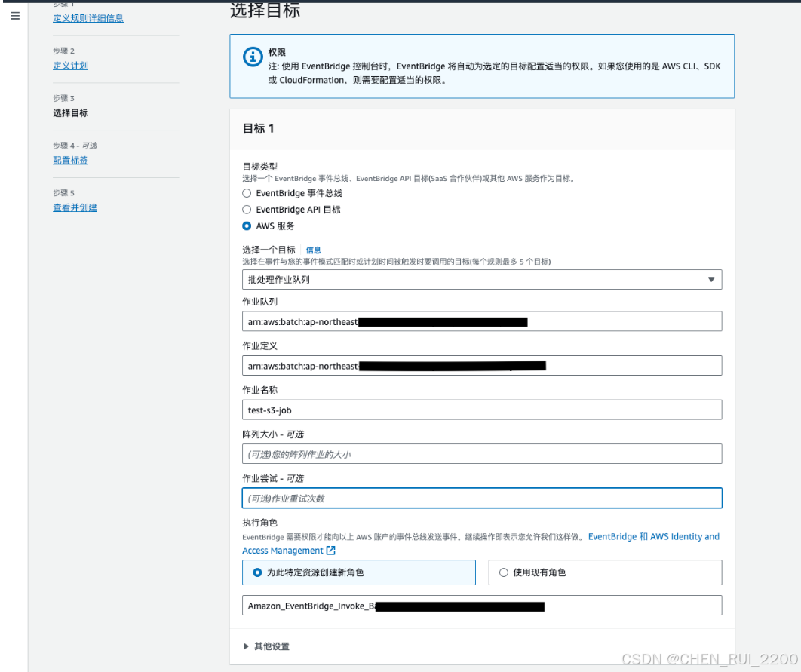Screen dimensions: 801x672
Task: Click the external link icon next to Access Management
Action: pyautogui.click(x=331, y=550)
